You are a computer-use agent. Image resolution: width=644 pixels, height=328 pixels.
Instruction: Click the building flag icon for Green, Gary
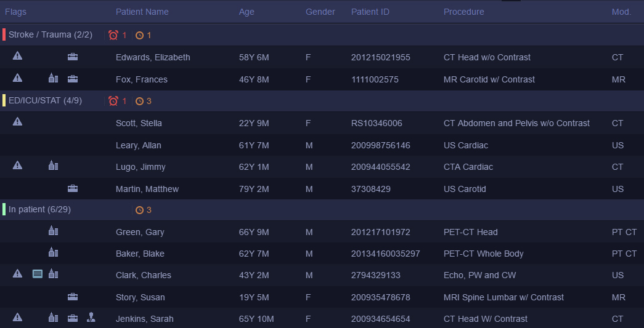click(x=54, y=230)
